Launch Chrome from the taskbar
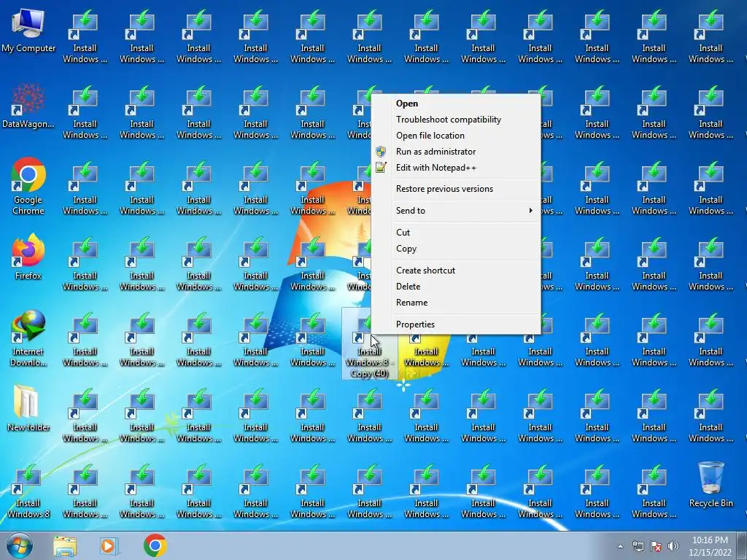 click(x=155, y=545)
